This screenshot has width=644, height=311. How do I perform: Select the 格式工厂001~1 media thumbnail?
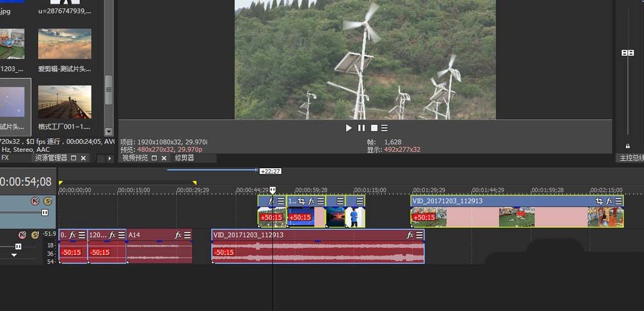(x=64, y=102)
